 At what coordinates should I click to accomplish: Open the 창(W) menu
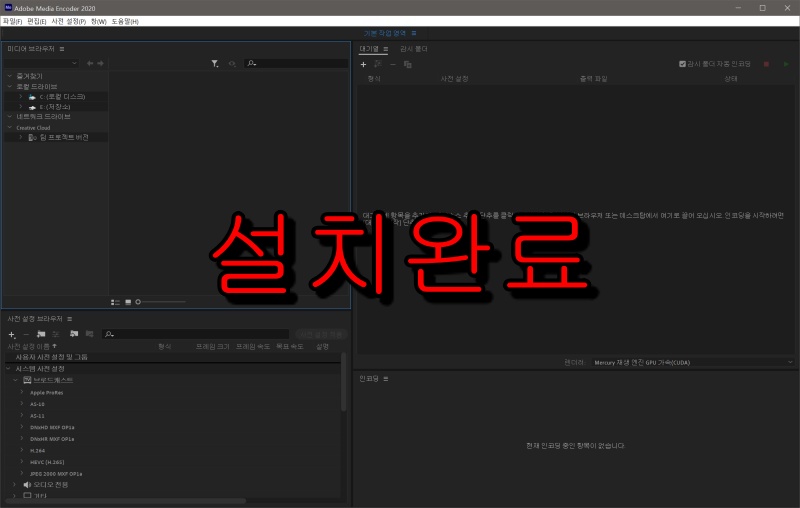point(98,21)
